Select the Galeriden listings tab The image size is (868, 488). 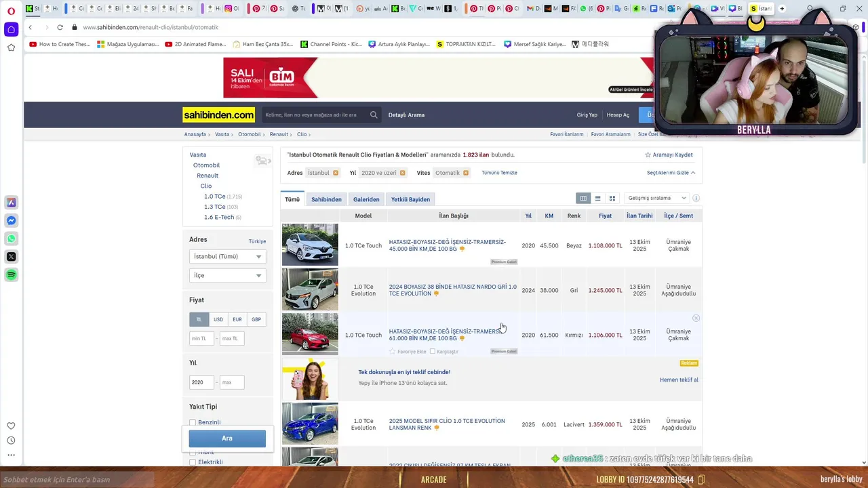point(366,199)
